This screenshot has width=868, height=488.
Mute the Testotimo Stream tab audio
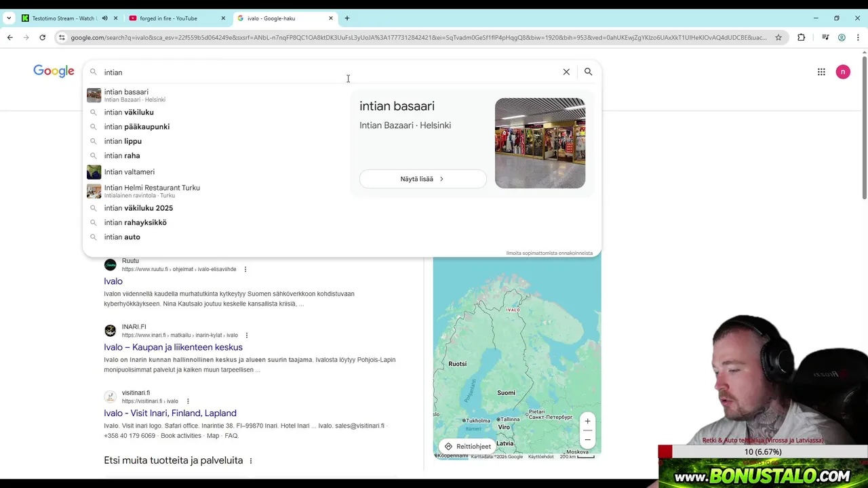pos(104,18)
